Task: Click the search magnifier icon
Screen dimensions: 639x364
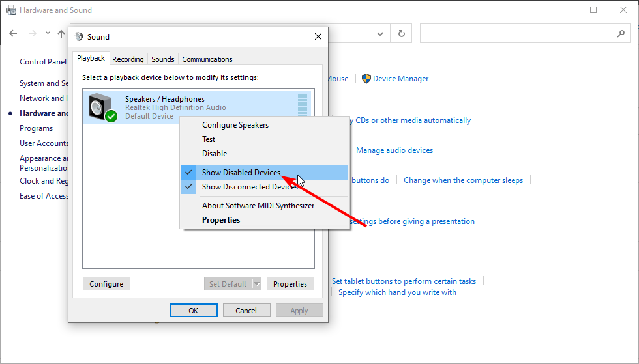Action: [621, 33]
